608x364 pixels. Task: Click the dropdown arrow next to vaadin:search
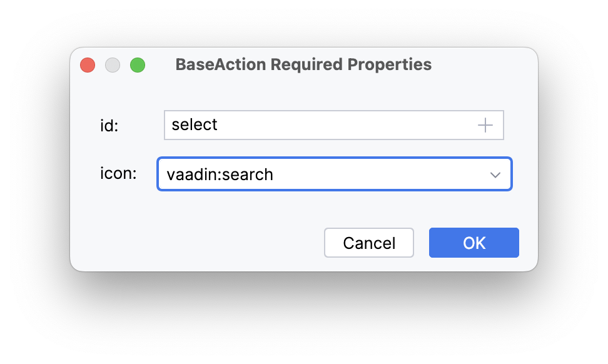tap(495, 174)
